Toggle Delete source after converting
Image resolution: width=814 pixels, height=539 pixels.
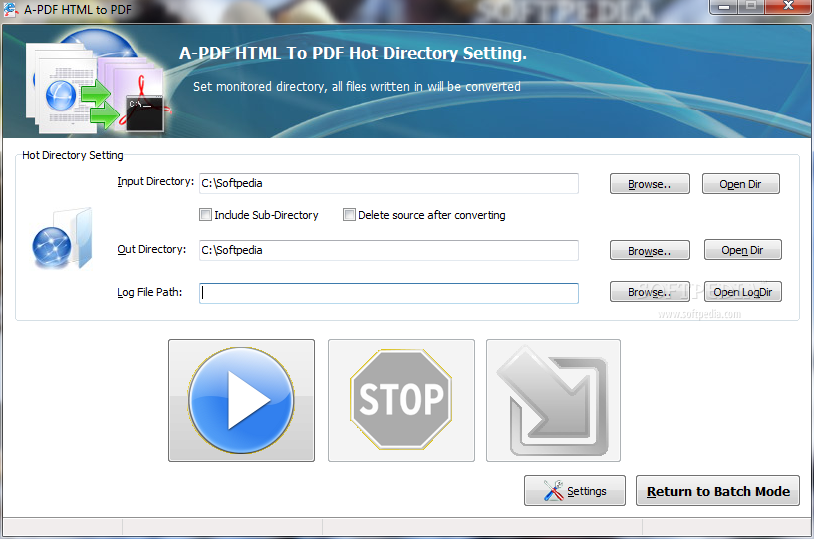pyautogui.click(x=349, y=214)
